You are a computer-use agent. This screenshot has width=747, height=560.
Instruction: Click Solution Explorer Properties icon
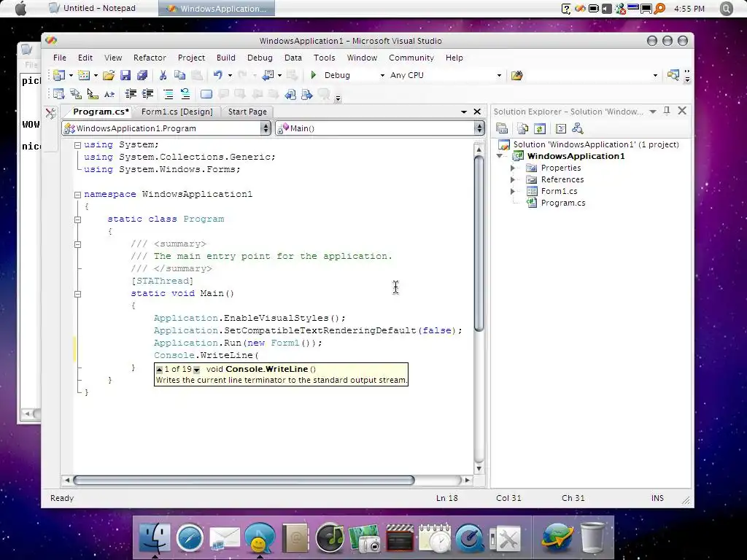(502, 128)
